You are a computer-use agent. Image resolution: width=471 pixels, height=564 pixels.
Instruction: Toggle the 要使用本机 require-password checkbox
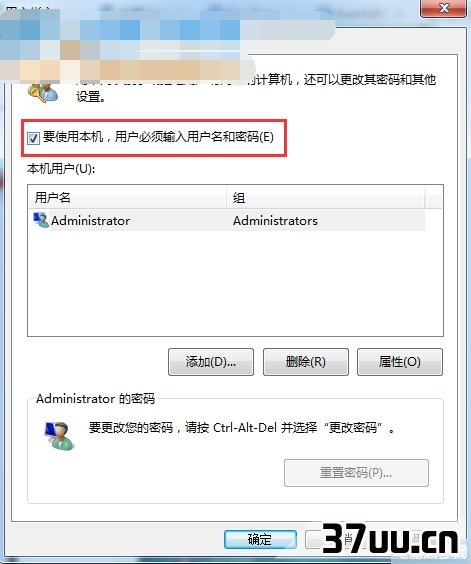(x=33, y=138)
